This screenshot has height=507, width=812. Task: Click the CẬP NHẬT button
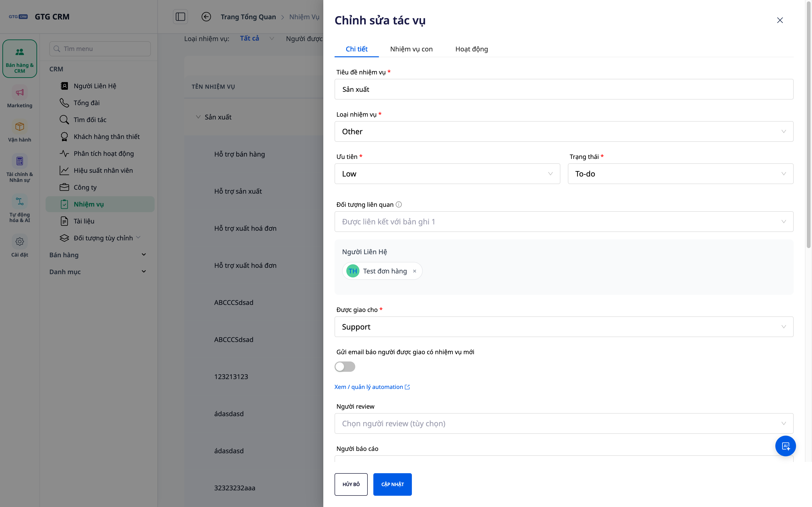click(392, 484)
